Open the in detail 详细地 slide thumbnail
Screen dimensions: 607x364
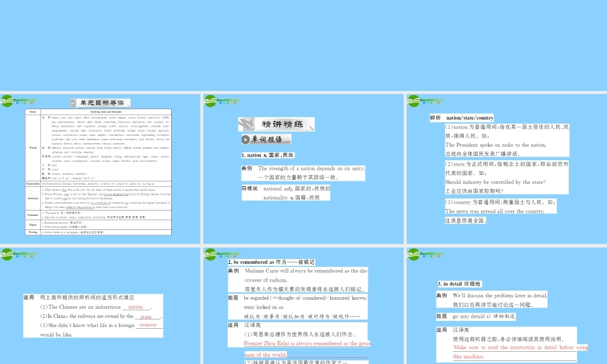507,306
